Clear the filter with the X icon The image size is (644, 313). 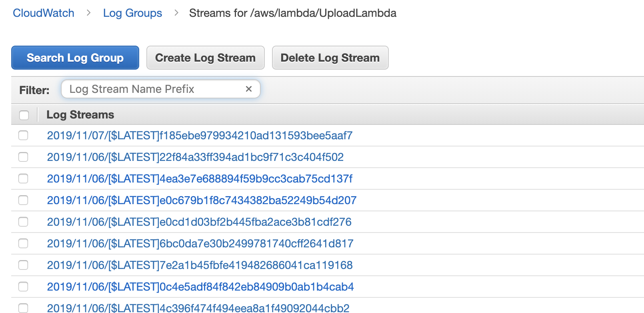pyautogui.click(x=248, y=89)
